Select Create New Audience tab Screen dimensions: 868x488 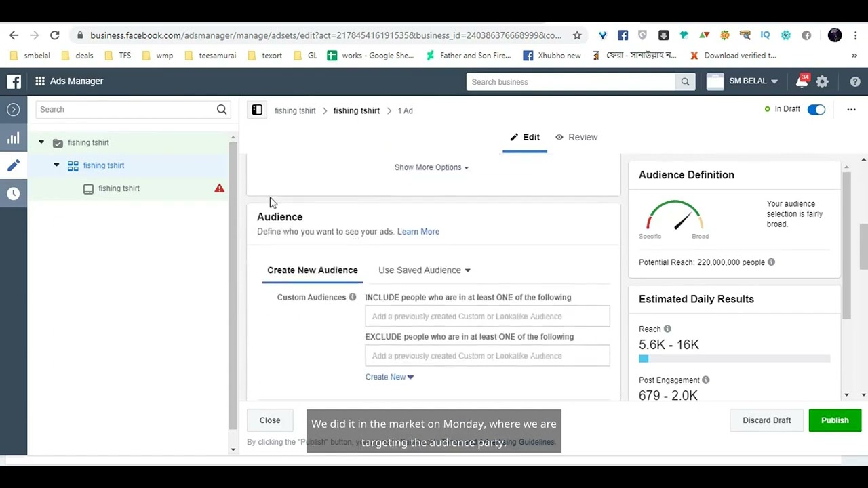tap(313, 270)
